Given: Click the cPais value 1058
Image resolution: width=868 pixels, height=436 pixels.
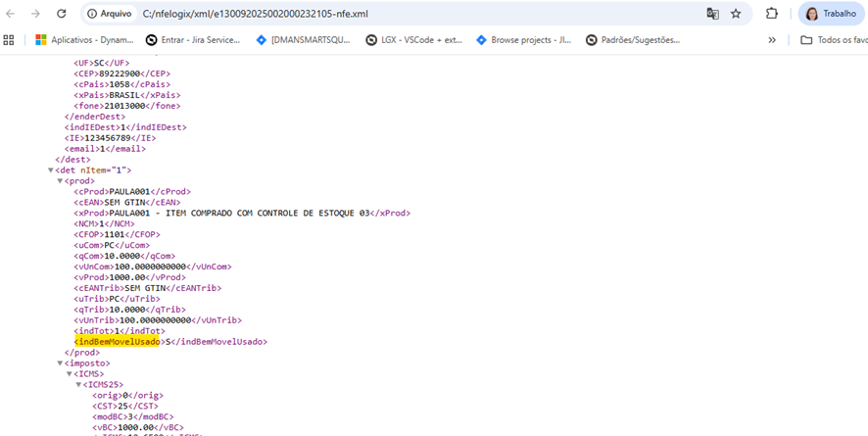Looking at the screenshot, I should tap(120, 84).
